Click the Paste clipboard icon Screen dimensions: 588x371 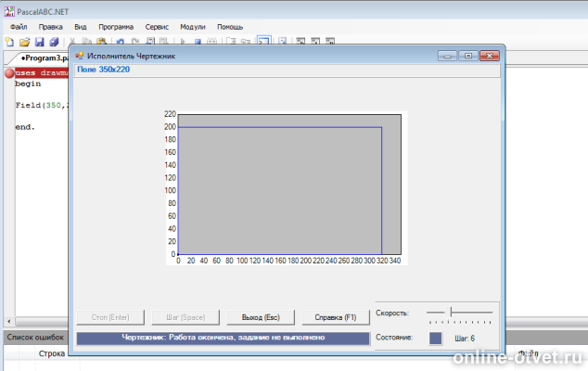pos(101,41)
